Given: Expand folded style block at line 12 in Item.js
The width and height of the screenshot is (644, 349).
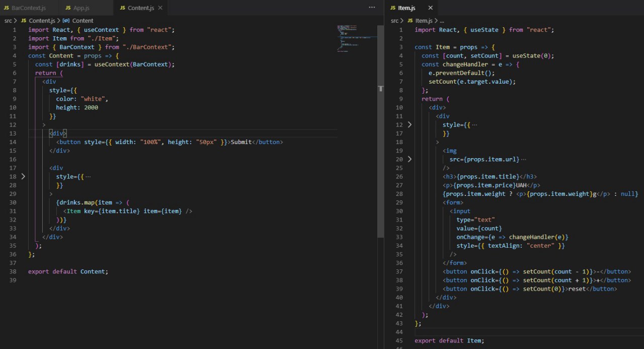Looking at the screenshot, I should (x=409, y=124).
